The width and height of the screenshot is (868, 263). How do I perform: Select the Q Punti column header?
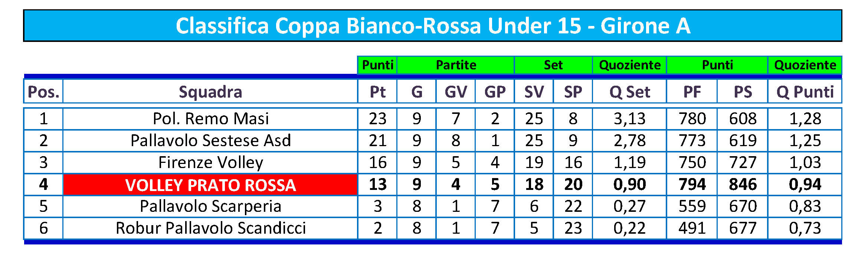(x=805, y=91)
